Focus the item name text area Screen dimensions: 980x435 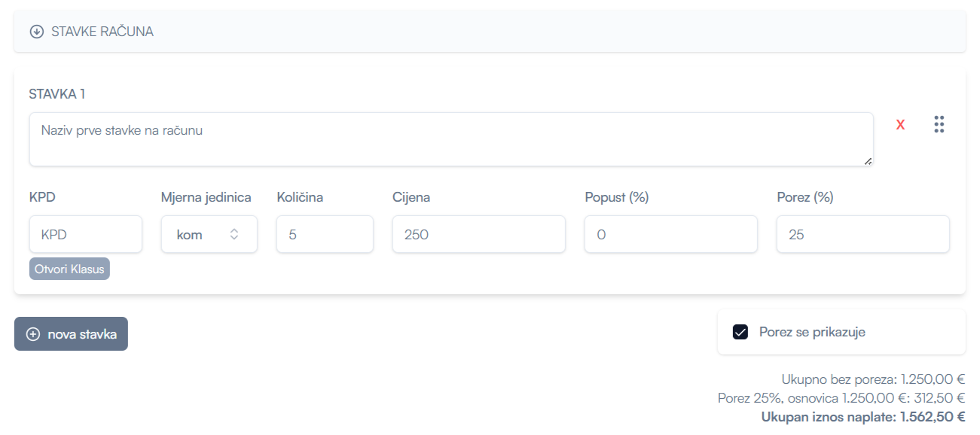coord(450,139)
